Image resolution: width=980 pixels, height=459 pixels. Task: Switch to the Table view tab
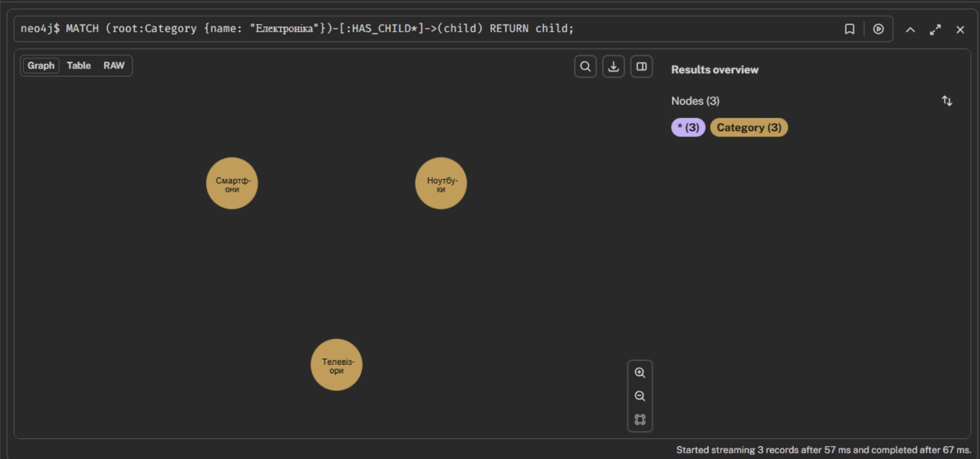coord(78,65)
